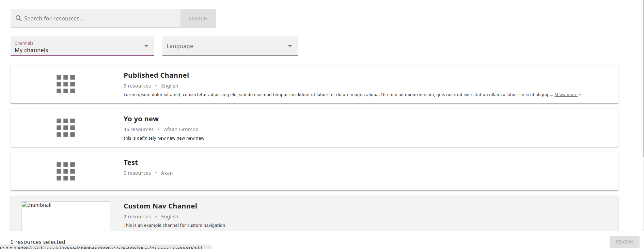This screenshot has height=249, width=644.
Task: Click 'this is definitely new' description
Action: click(x=164, y=138)
